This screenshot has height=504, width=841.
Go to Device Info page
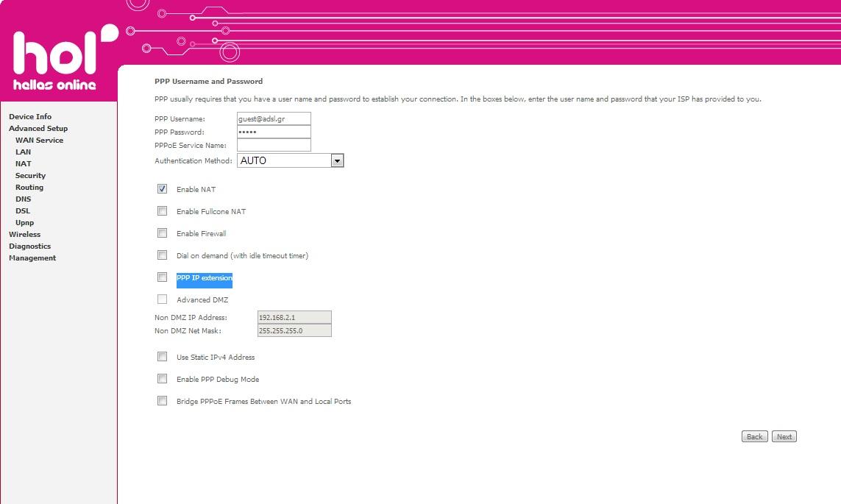pos(30,116)
